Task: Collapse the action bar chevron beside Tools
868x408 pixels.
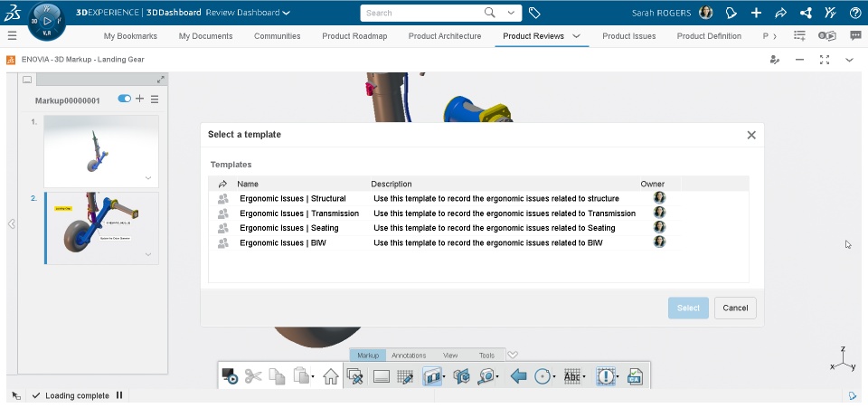Action: click(x=513, y=355)
